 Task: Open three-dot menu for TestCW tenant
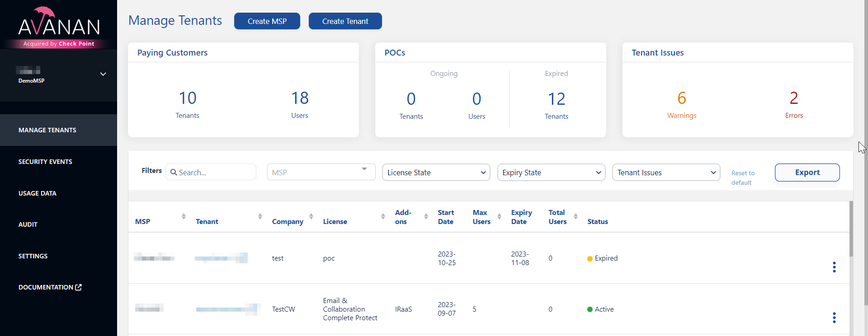[834, 317]
